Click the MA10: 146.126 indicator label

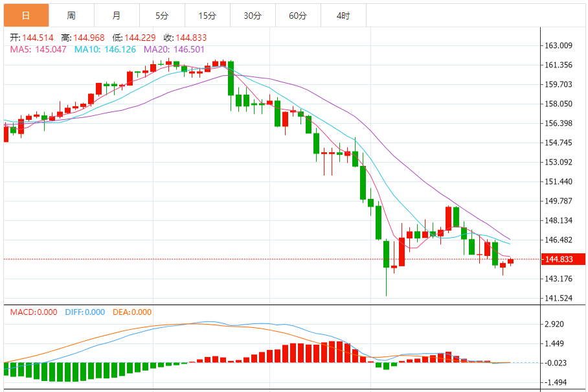(105, 49)
